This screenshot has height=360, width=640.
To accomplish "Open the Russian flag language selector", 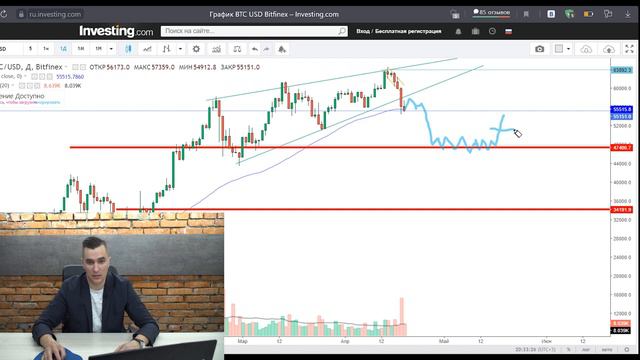I will [509, 31].
